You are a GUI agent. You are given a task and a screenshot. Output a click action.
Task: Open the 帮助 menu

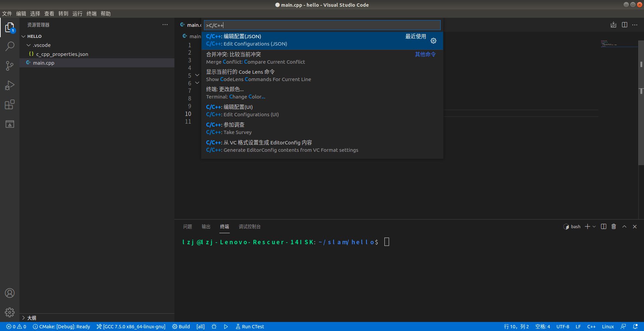pos(106,14)
